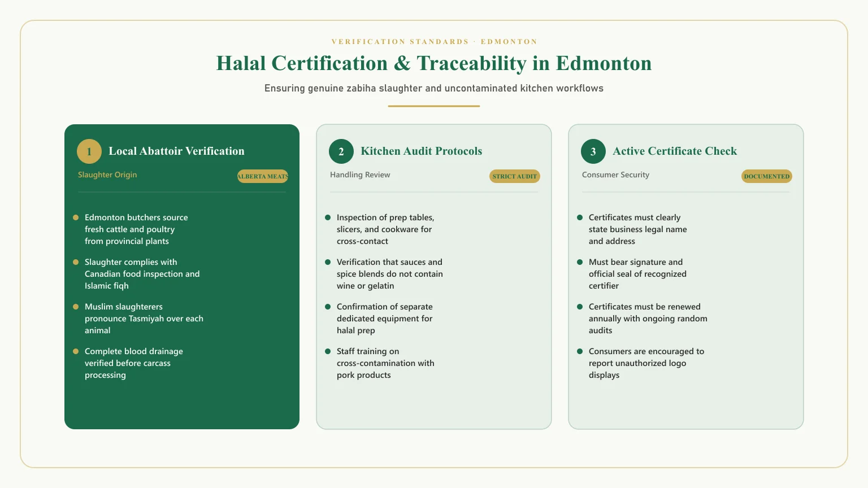Select the DOCUMENTED tag

[767, 176]
